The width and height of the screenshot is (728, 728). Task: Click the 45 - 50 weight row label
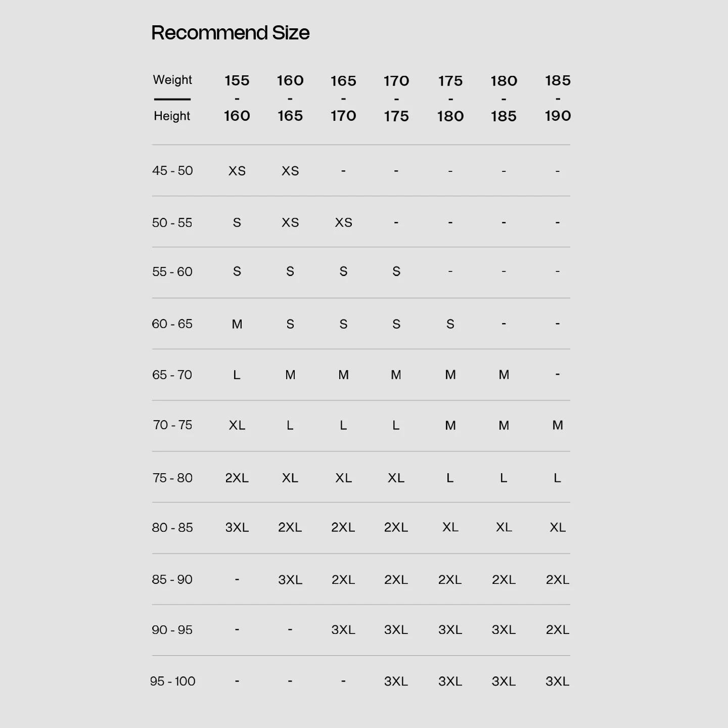(x=172, y=170)
